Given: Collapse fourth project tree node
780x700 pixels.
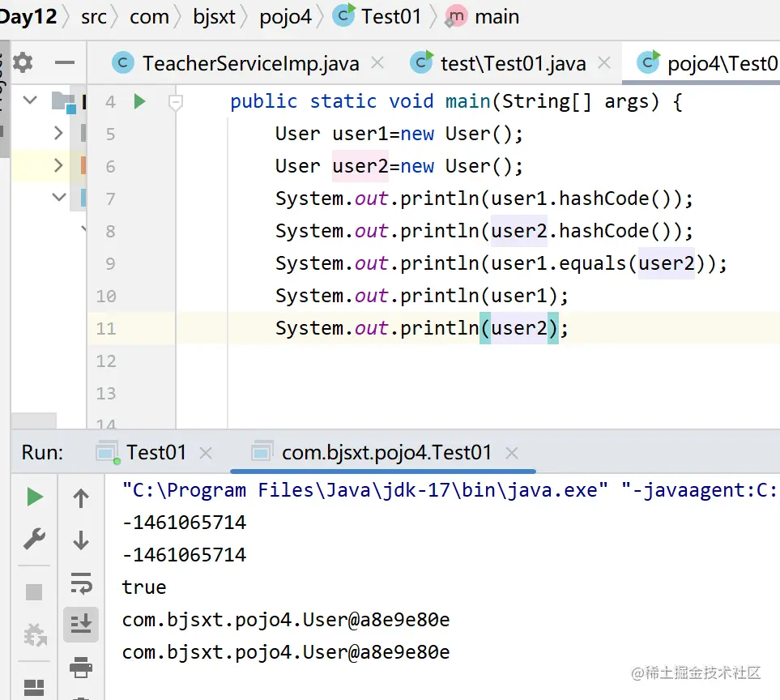Looking at the screenshot, I should coord(58,197).
